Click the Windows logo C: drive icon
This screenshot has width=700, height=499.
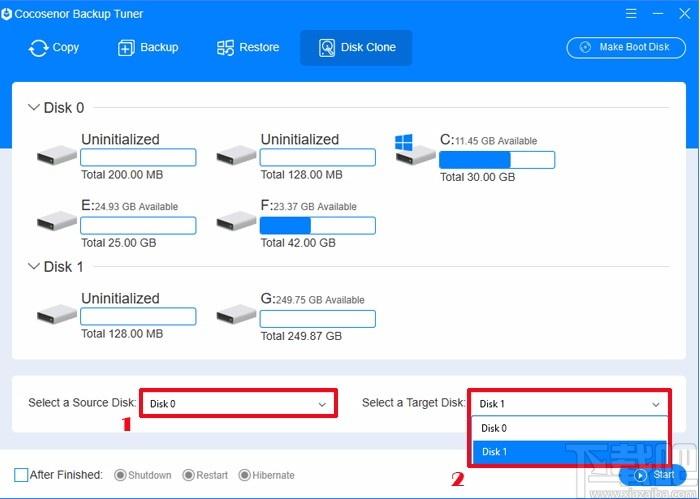tap(415, 149)
